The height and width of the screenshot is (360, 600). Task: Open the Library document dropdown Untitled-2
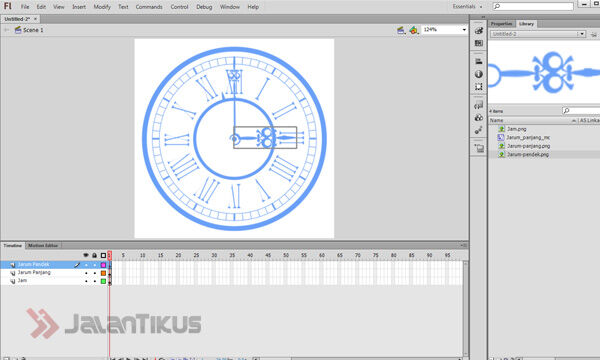538,34
